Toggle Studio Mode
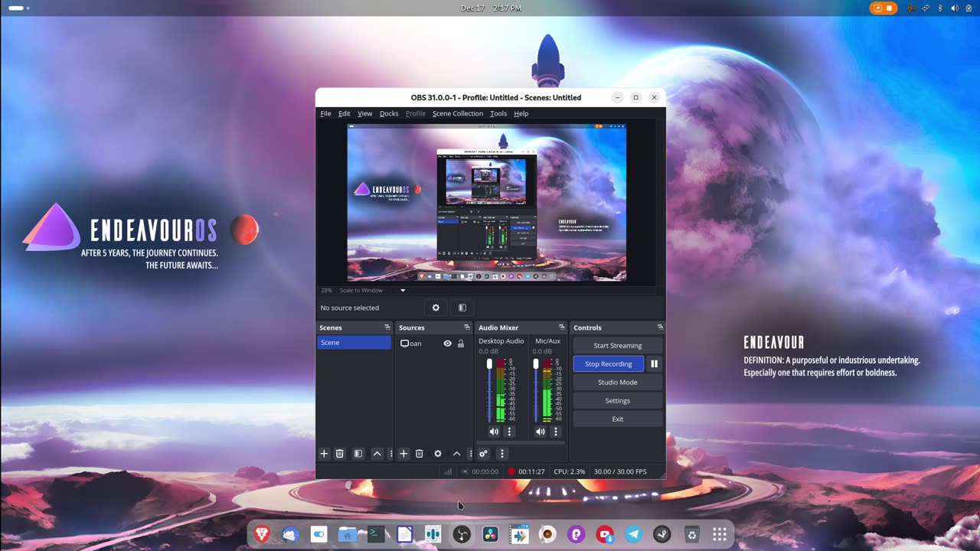Screen dimensions: 980x551 tap(618, 383)
